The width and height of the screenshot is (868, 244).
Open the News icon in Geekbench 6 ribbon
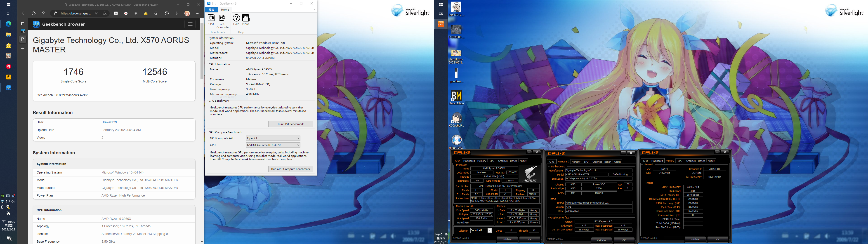tap(246, 20)
